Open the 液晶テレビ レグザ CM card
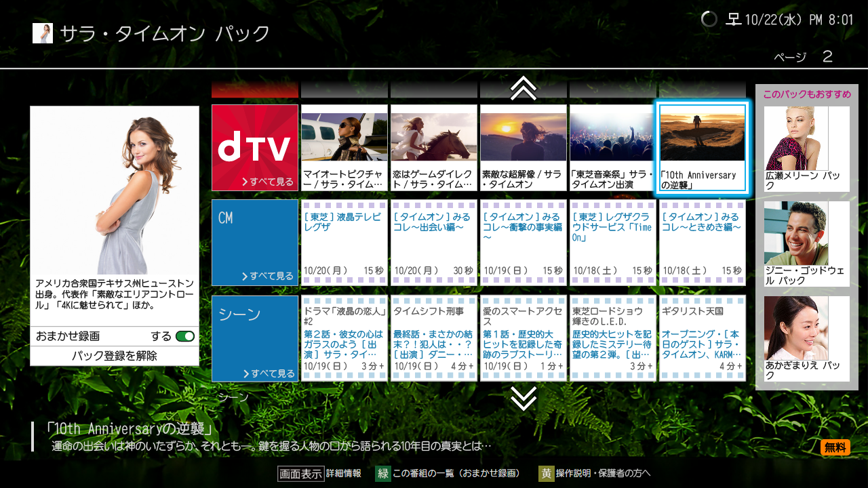868x488 pixels. tap(344, 243)
